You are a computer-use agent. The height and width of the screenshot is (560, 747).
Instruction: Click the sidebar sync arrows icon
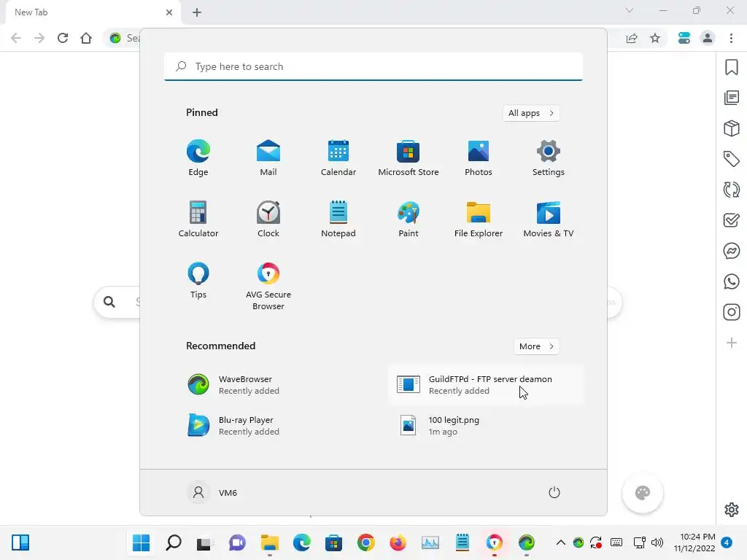point(731,190)
